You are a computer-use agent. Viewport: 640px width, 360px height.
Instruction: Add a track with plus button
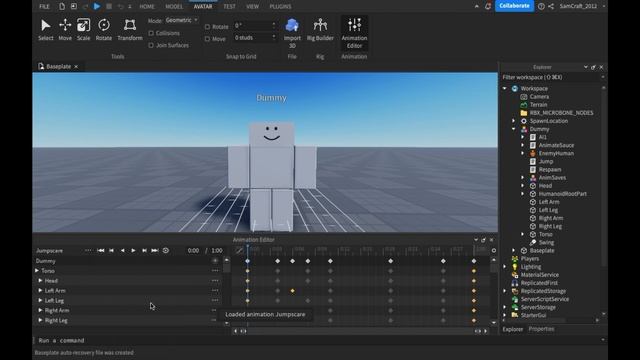click(x=215, y=260)
